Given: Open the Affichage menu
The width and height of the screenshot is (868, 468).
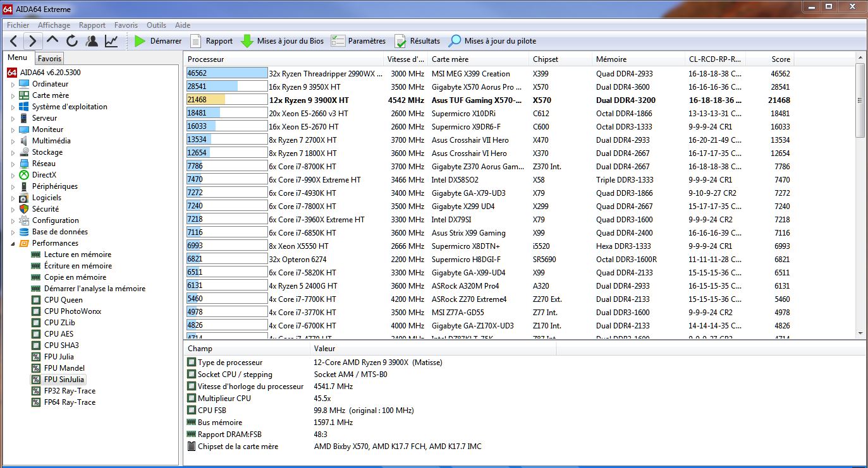Looking at the screenshot, I should (54, 25).
